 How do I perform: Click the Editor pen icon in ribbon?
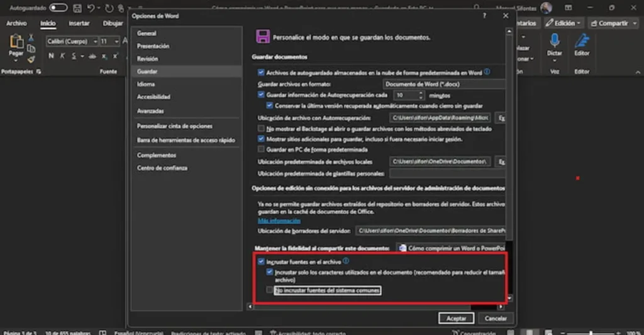(x=582, y=41)
